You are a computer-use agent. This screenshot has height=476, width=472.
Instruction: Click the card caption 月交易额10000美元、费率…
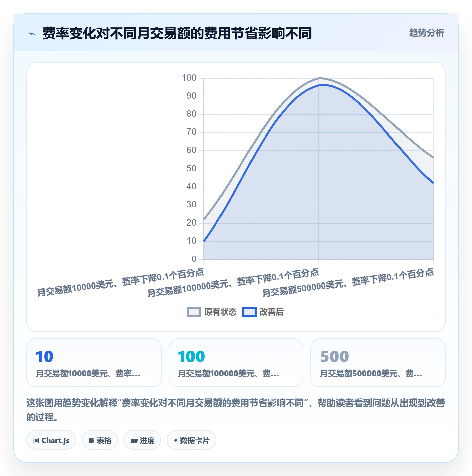pos(88,374)
